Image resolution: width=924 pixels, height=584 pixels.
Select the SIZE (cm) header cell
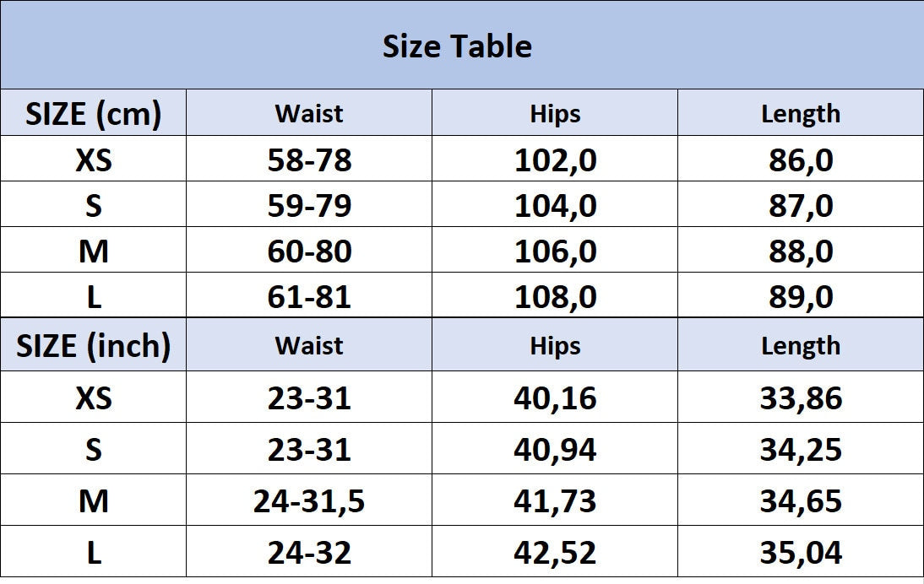pyautogui.click(x=93, y=114)
